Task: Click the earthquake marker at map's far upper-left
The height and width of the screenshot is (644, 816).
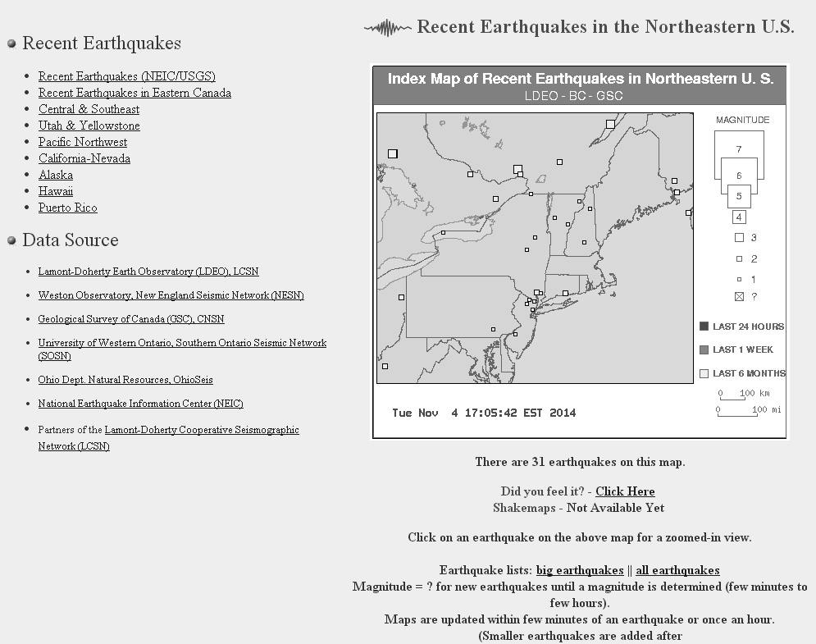Action: 393,153
